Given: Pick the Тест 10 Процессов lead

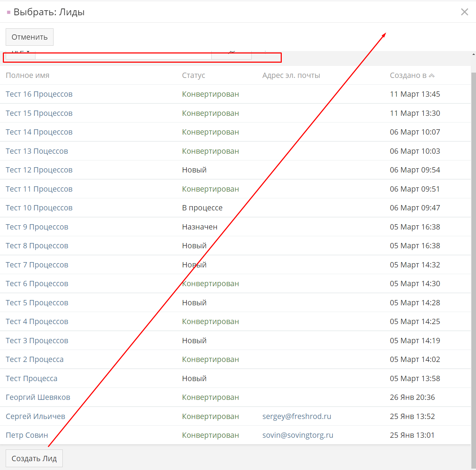Looking at the screenshot, I should point(39,208).
